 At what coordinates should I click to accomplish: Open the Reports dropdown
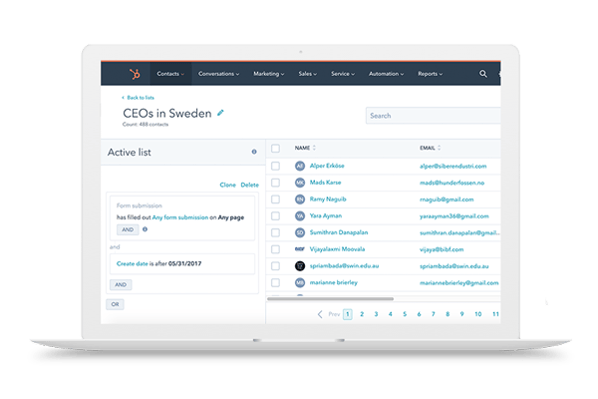pyautogui.click(x=430, y=74)
